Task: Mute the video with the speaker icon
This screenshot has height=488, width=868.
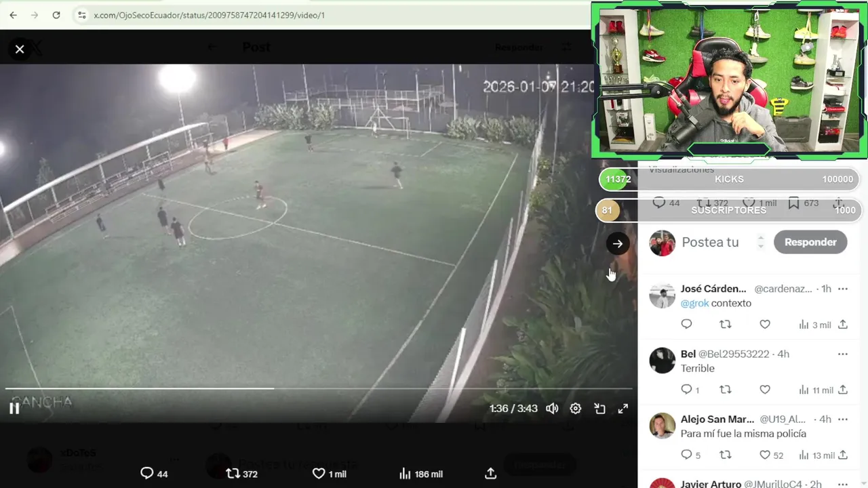Action: pos(552,409)
